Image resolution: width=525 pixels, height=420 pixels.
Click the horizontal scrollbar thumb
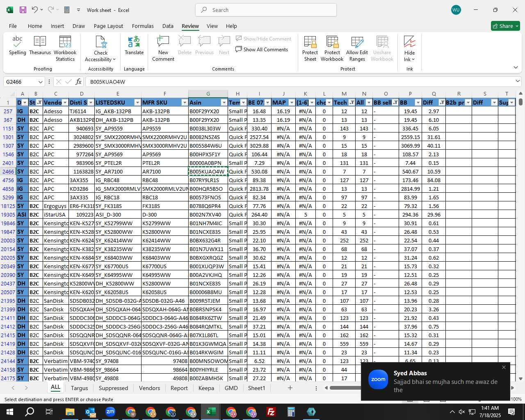tap(345, 388)
